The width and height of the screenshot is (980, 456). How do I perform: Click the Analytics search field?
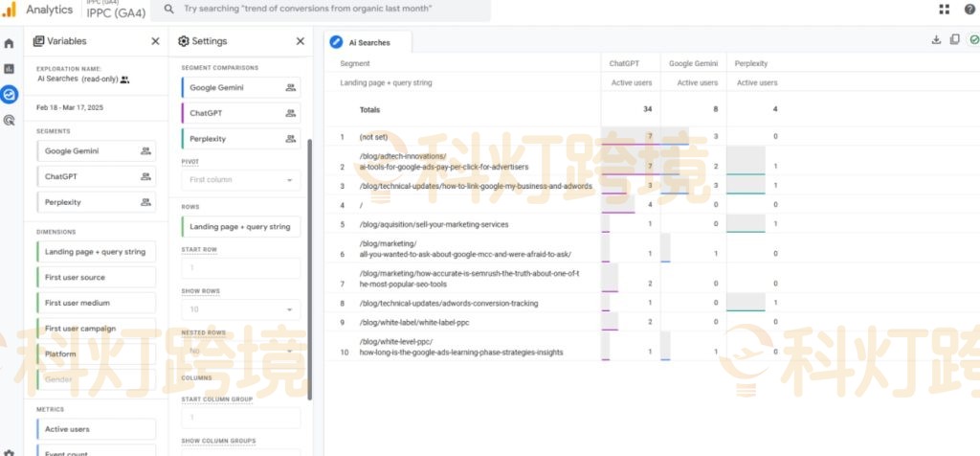(x=325, y=9)
